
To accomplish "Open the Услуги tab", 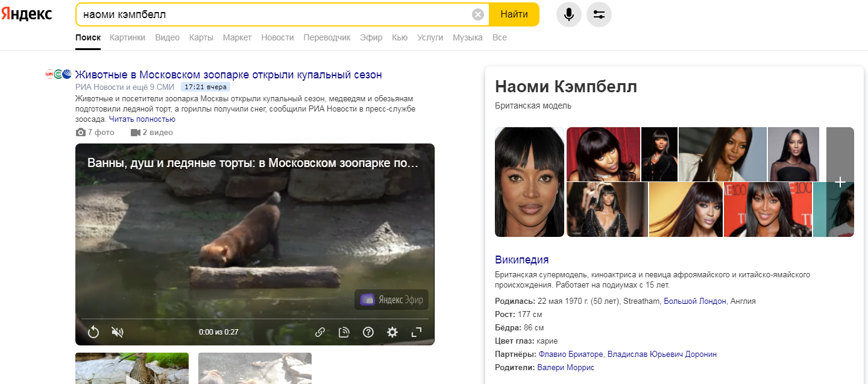I will (430, 37).
